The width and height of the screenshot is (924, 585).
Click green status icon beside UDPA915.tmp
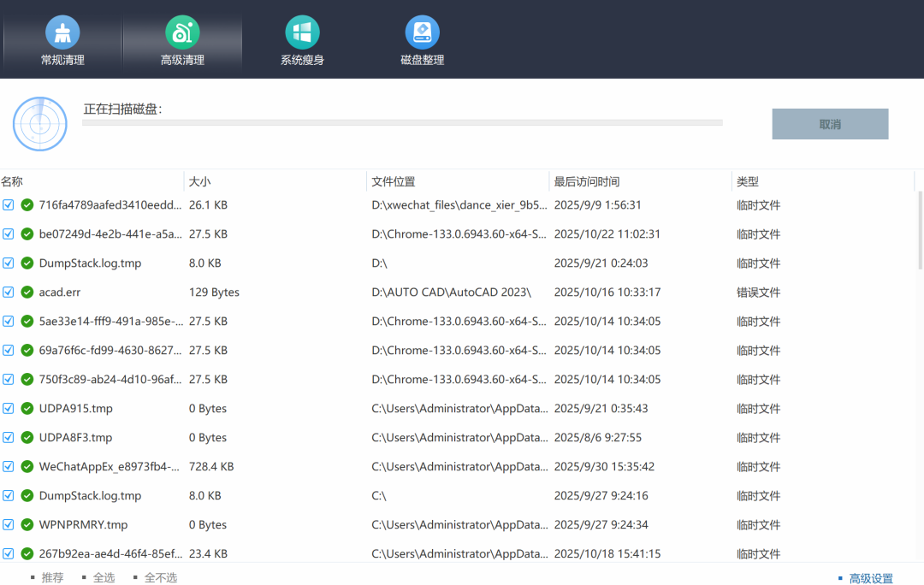coord(27,409)
